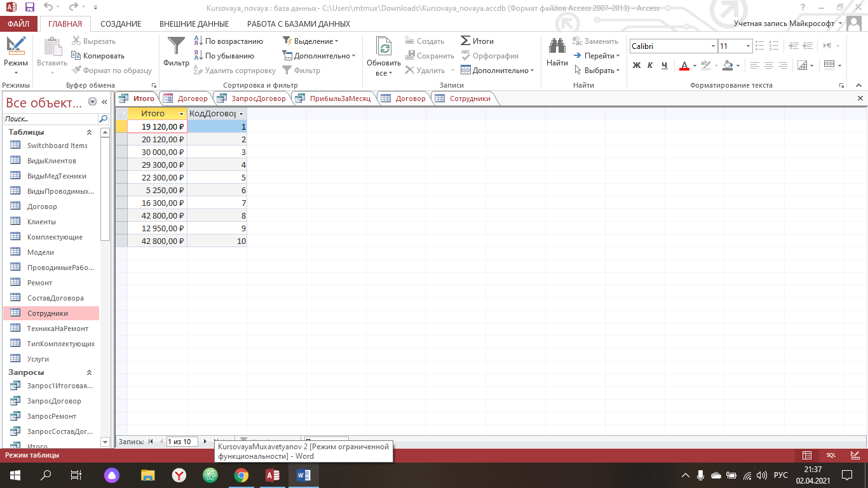Apply the background fill color bucket
Image resolution: width=868 pixels, height=488 pixels.
[728, 65]
